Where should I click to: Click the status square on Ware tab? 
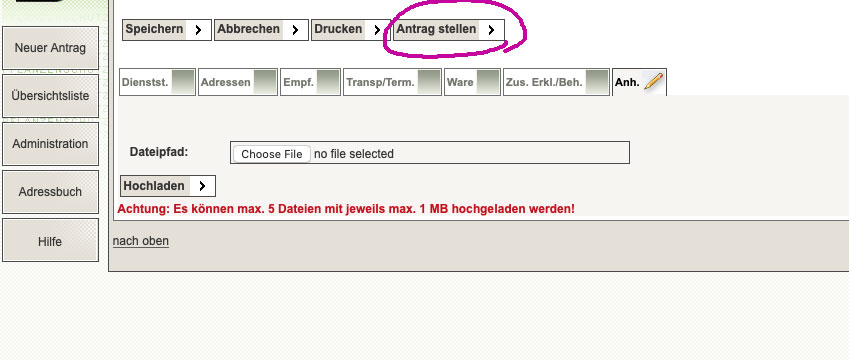pos(488,82)
